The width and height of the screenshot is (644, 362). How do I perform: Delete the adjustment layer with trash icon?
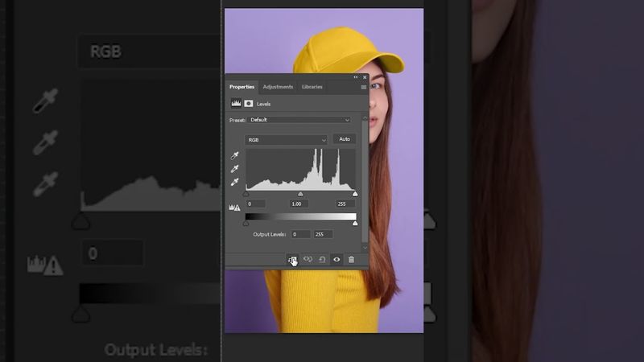coord(351,259)
